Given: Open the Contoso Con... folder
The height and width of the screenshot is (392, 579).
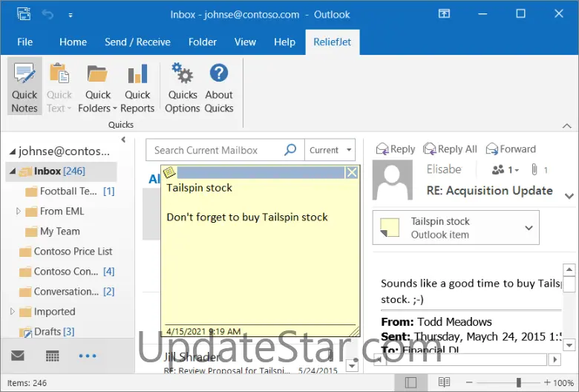Looking at the screenshot, I should click(x=67, y=272).
